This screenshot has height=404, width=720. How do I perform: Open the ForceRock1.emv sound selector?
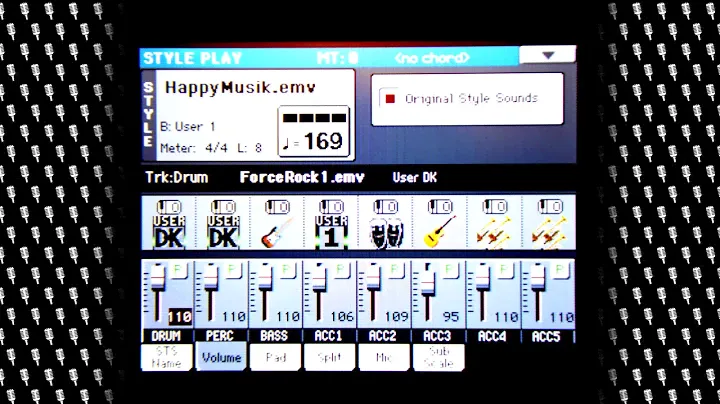[302, 178]
